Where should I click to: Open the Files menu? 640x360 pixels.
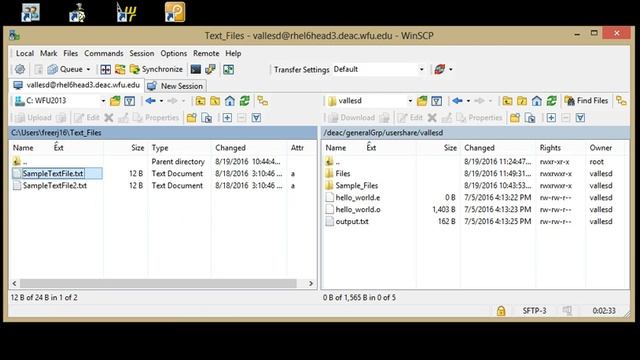[x=70, y=53]
